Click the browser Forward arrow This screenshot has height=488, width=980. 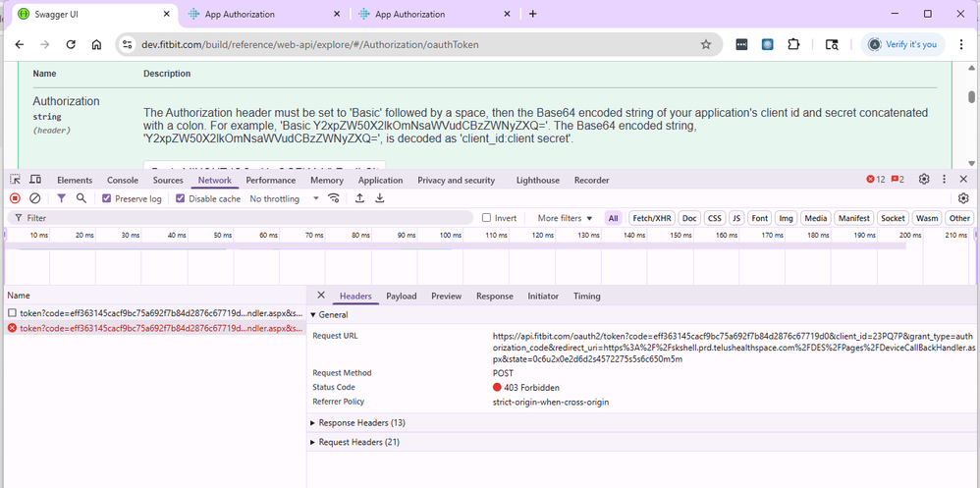[x=45, y=44]
